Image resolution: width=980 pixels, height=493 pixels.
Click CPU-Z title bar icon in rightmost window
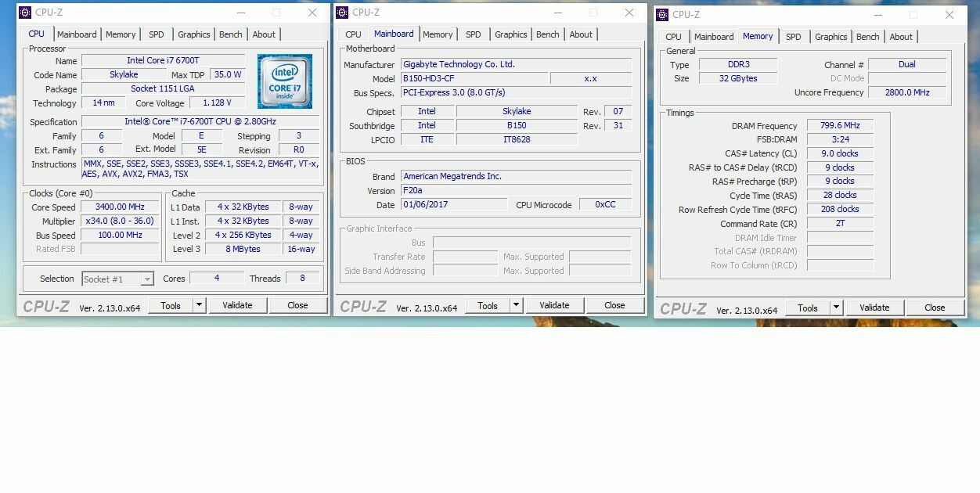click(662, 15)
